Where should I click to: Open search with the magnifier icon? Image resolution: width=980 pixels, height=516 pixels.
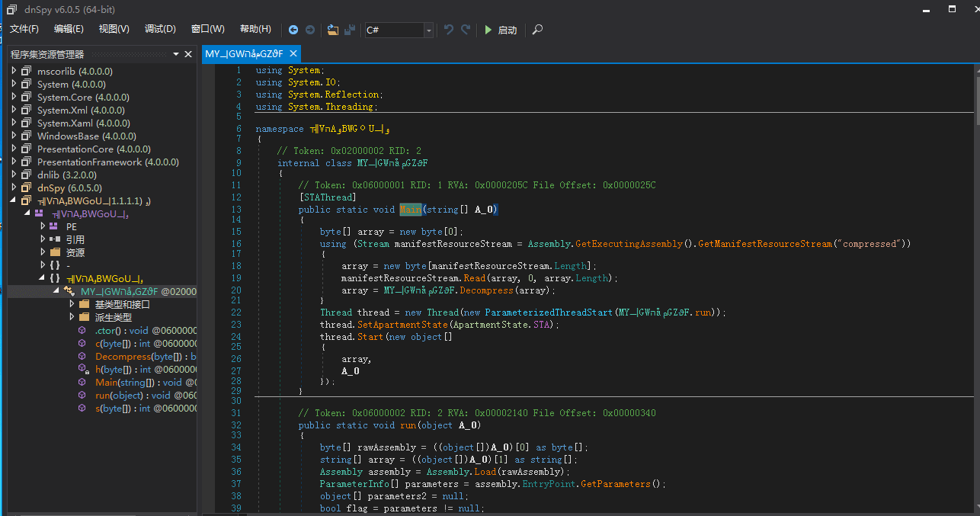[x=537, y=30]
